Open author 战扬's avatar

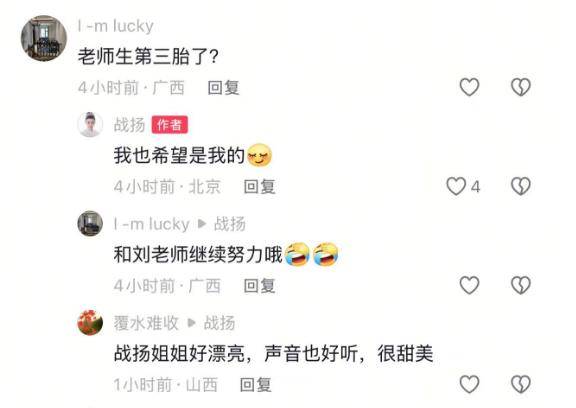[x=90, y=124]
